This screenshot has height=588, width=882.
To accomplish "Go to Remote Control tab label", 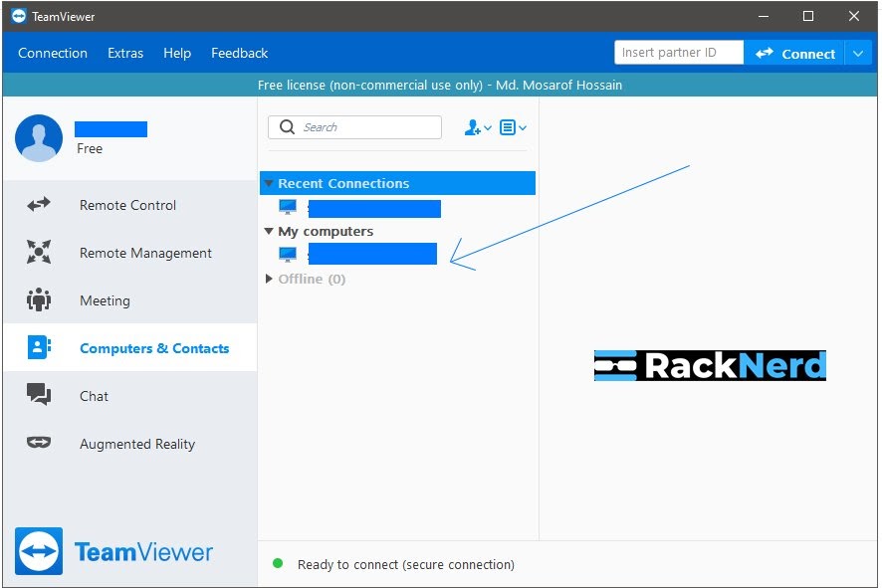I will point(127,205).
